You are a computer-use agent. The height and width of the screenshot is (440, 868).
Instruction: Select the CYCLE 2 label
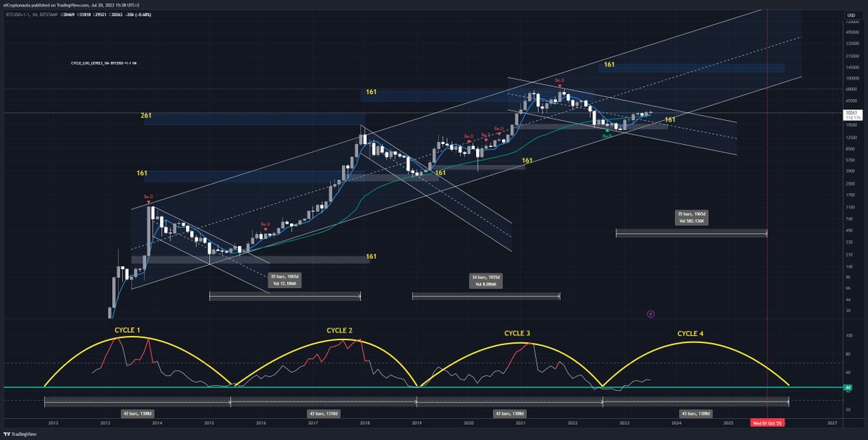339,331
